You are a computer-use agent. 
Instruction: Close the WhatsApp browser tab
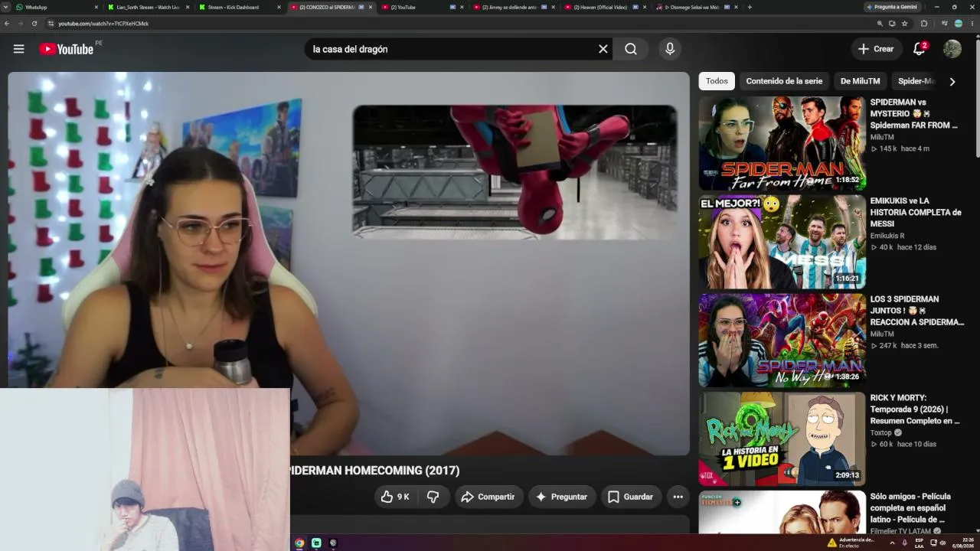coord(96,7)
